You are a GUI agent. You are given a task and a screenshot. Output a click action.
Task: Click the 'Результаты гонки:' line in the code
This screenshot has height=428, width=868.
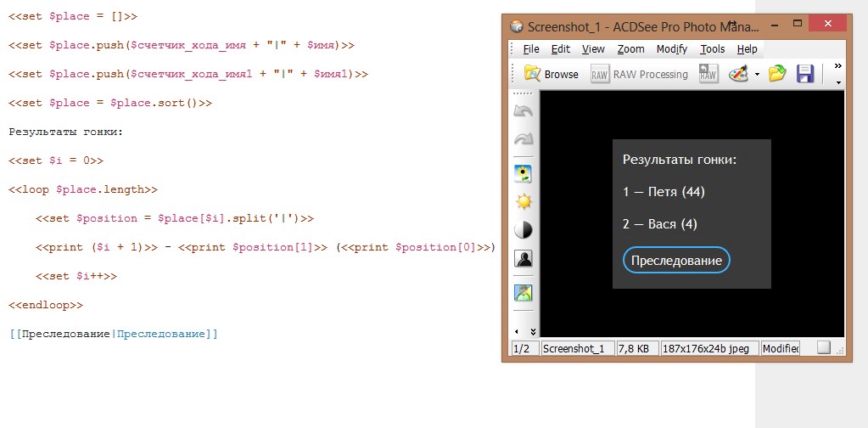(x=66, y=132)
